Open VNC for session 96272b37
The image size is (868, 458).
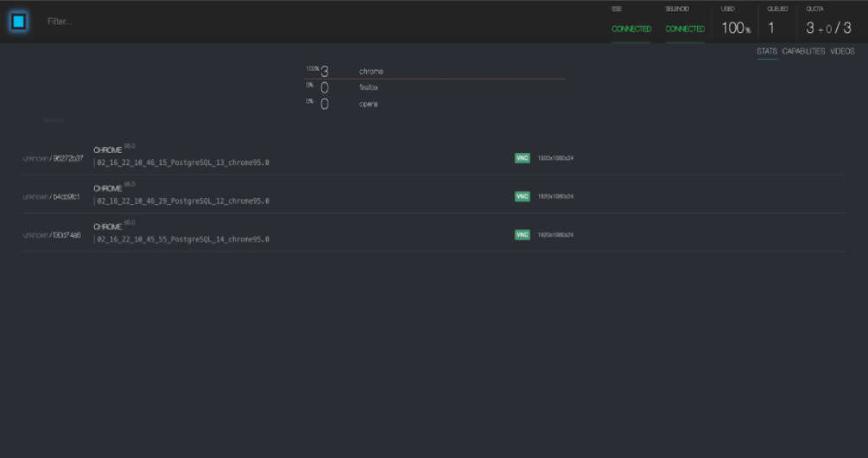[x=522, y=158]
